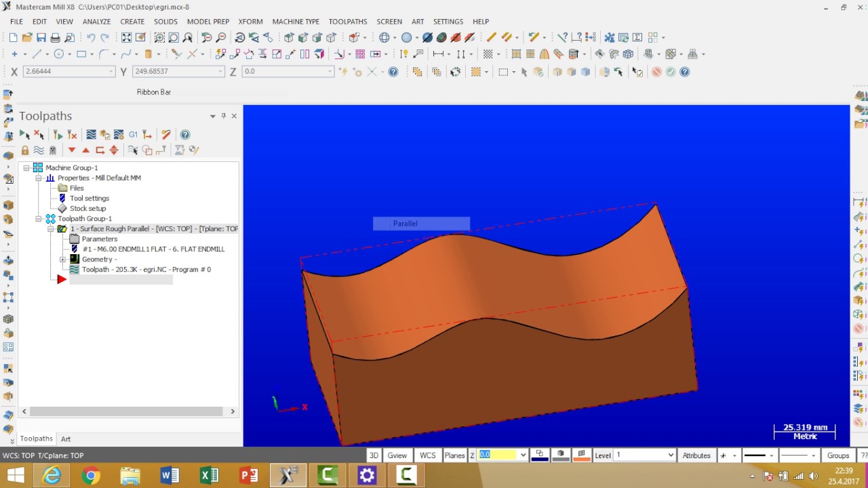Open Parameters of Surface Rough Parallel
The image size is (868, 488).
click(100, 239)
